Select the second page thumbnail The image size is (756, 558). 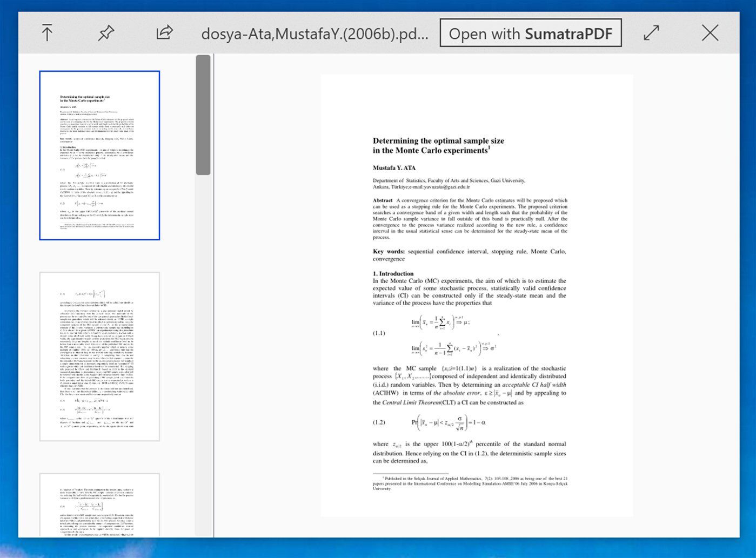(x=99, y=355)
